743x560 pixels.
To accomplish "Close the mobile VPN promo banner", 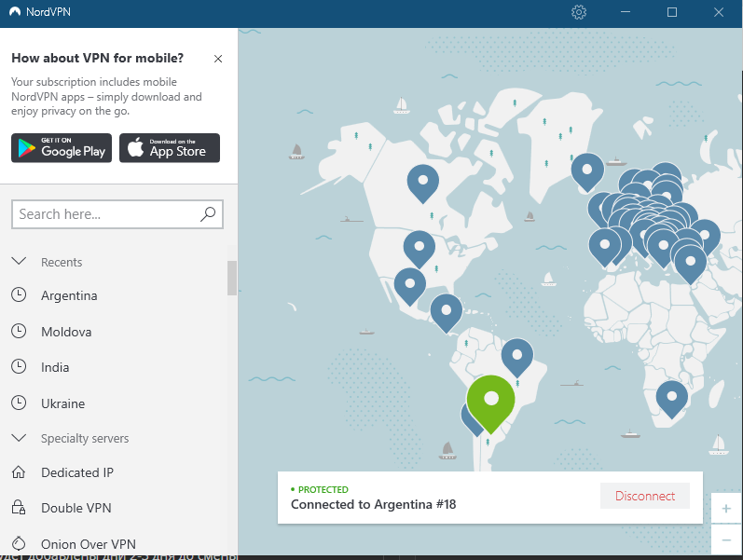I will point(218,59).
